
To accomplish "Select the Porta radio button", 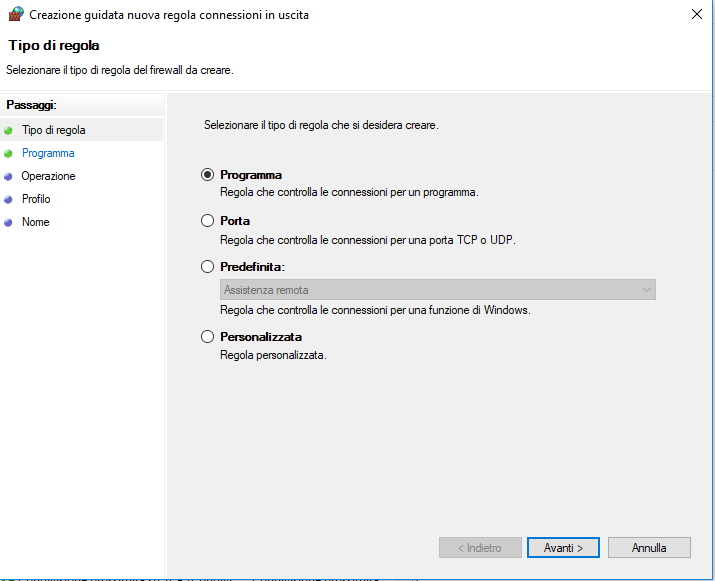I will coord(208,220).
